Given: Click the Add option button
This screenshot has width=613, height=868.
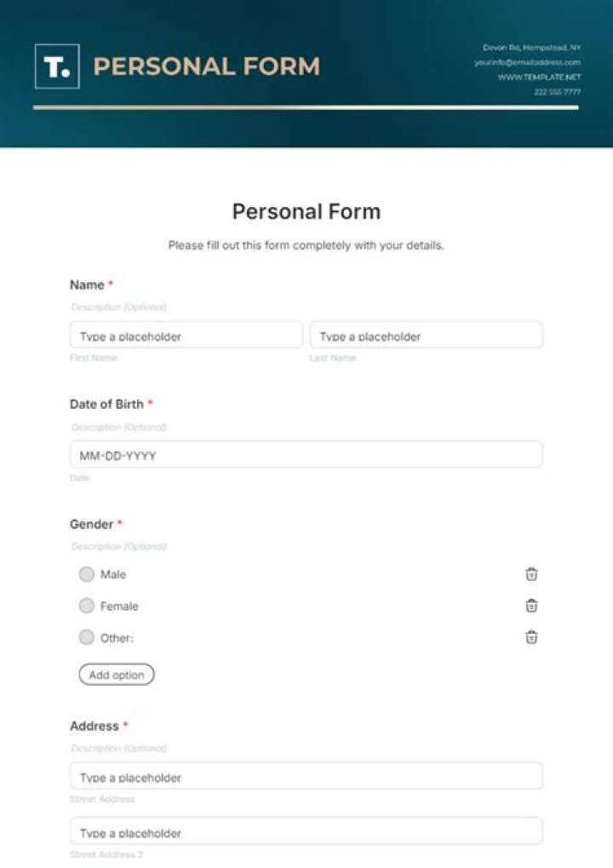Looking at the screenshot, I should coord(117,675).
